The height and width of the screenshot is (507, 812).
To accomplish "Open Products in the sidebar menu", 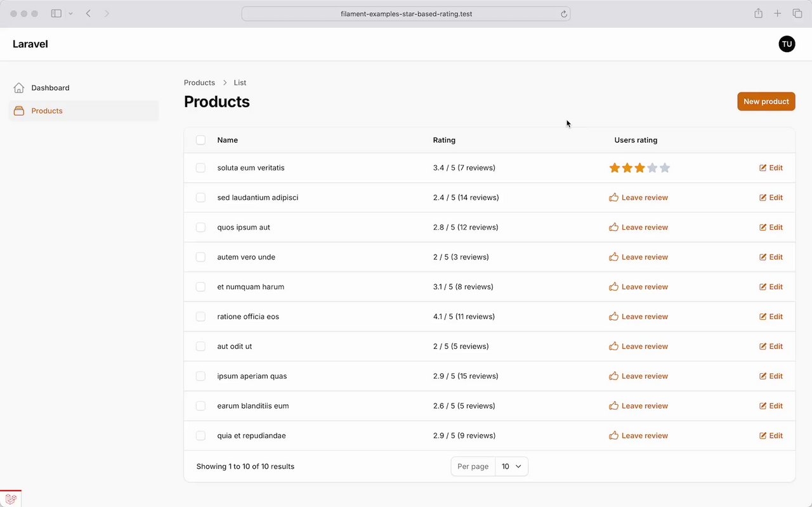I will coord(47,111).
